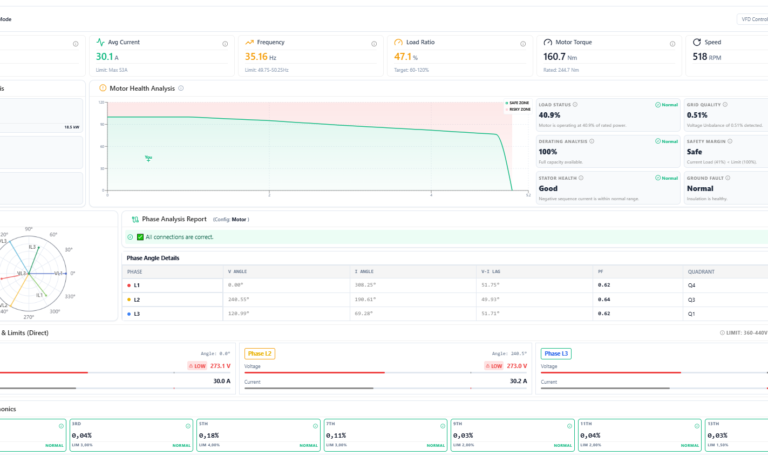Image resolution: width=768 pixels, height=456 pixels.
Task: Click the Phase L2 voltage bar
Action: pos(385,373)
